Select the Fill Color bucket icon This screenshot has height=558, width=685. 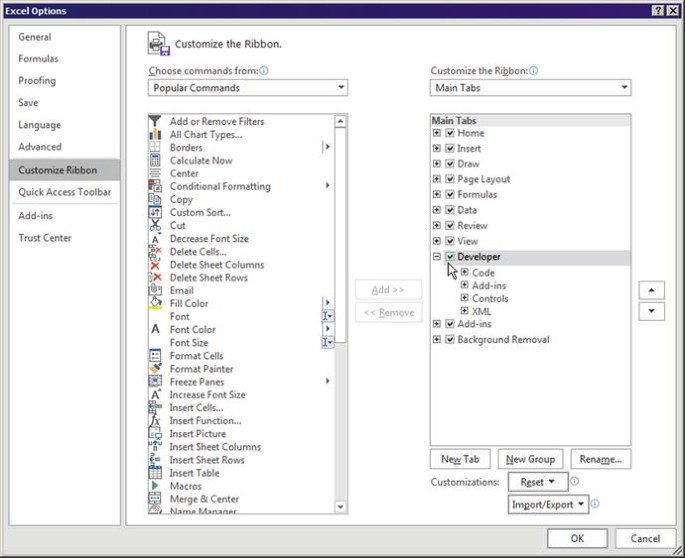tap(155, 303)
